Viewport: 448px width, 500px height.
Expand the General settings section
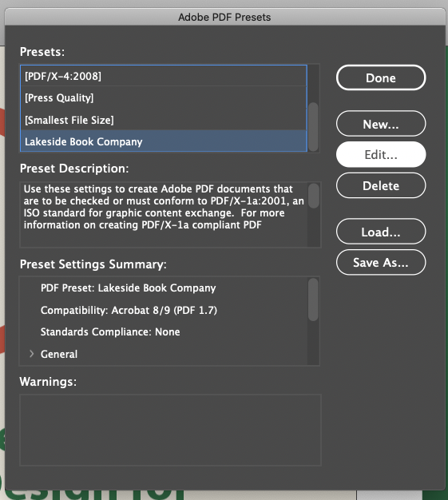31,354
